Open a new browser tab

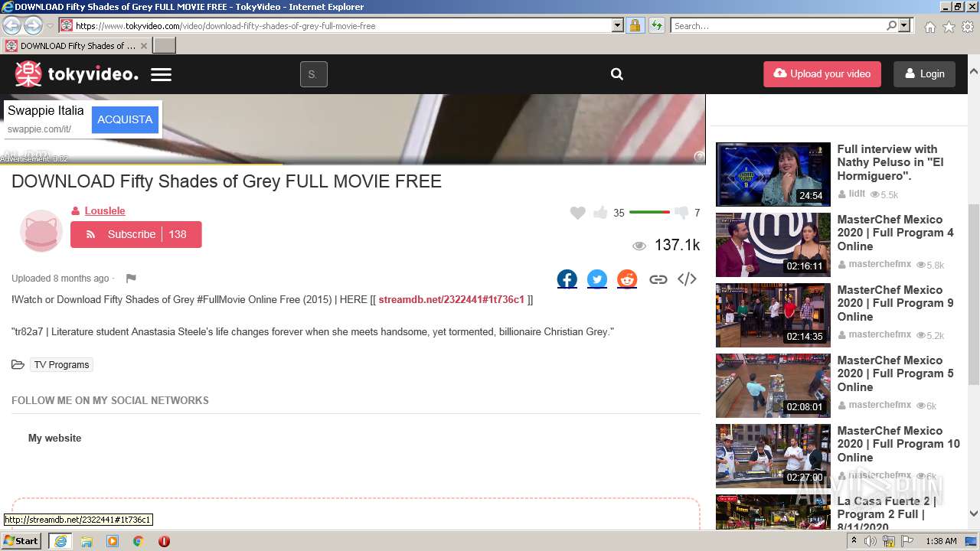pos(165,46)
